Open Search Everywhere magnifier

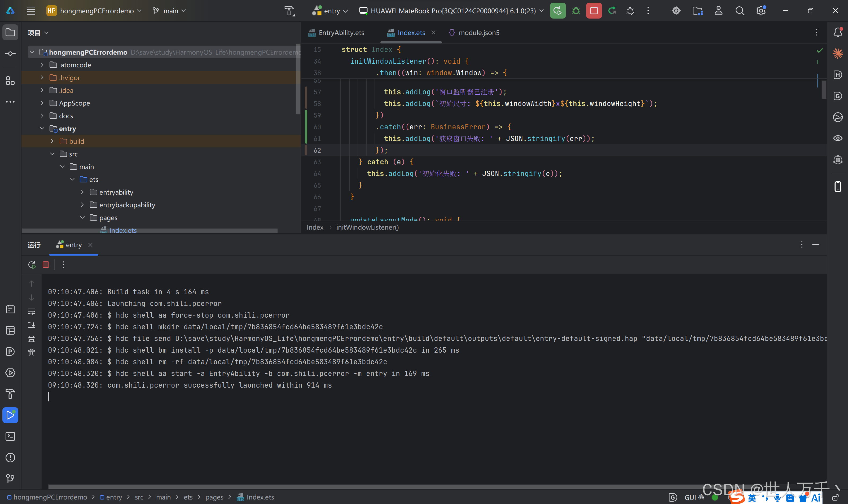[740, 11]
